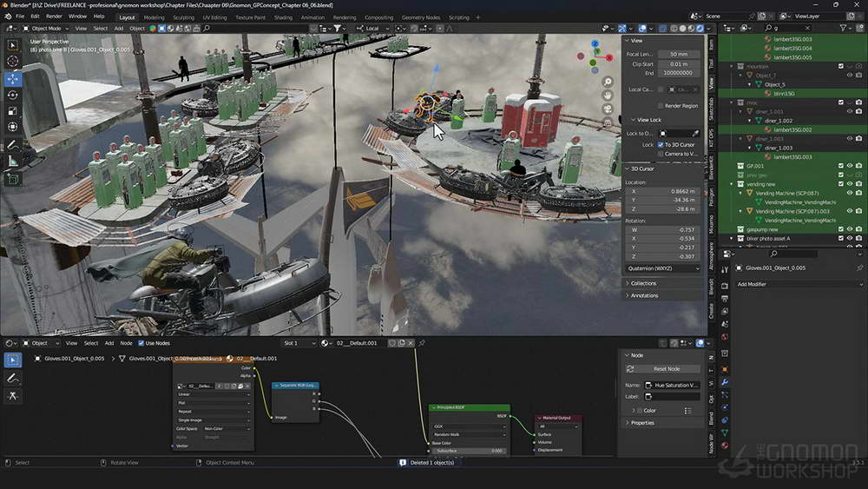The image size is (868, 489).
Task: Open the Item sidebar tab
Action: coord(712,43)
